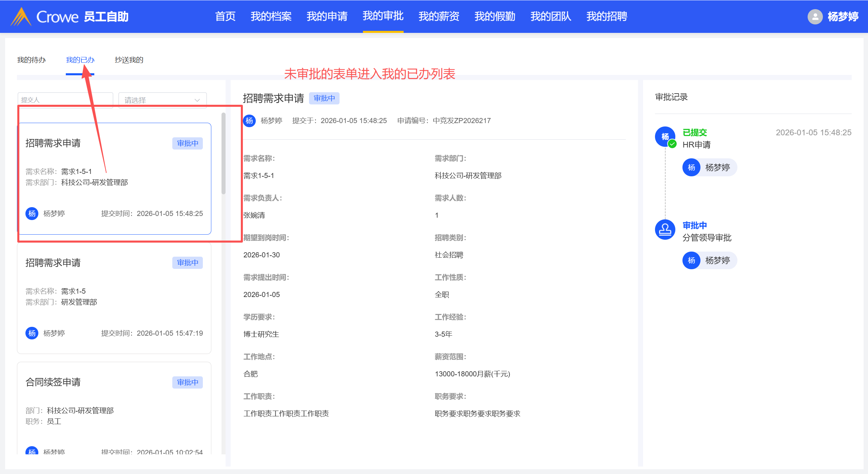Click the 杨 avatar in the request detail header
The height and width of the screenshot is (474, 868).
(249, 121)
